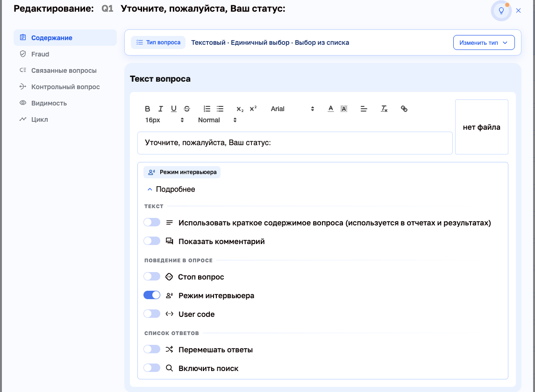Underline the selected question text

pos(174,109)
